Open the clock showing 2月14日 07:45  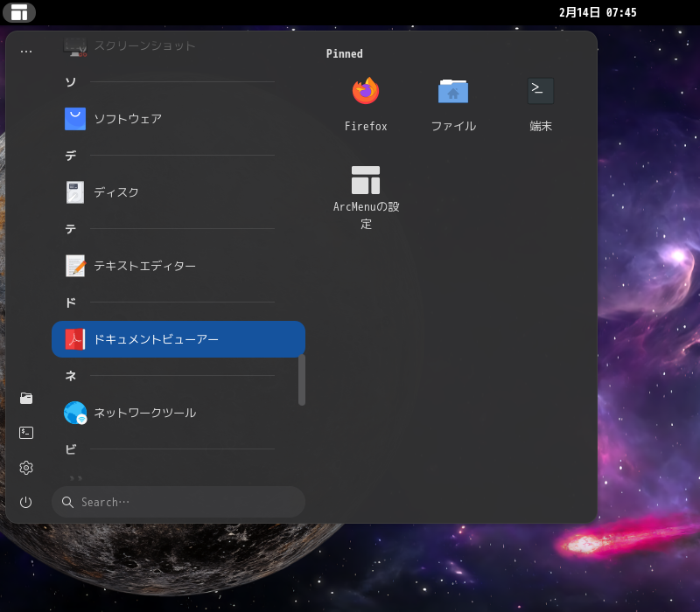(x=598, y=12)
